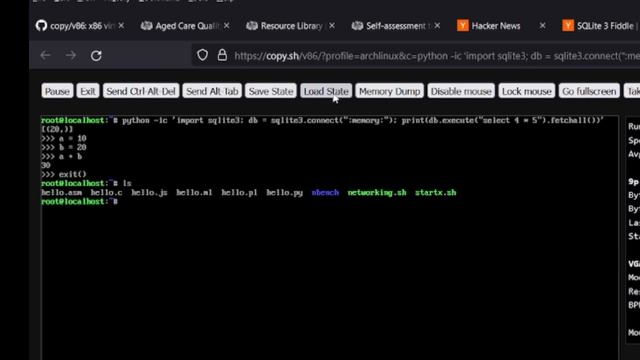Click networking.sh in the terminal listing
Viewport: 640px width, 360px height.
tap(377, 193)
